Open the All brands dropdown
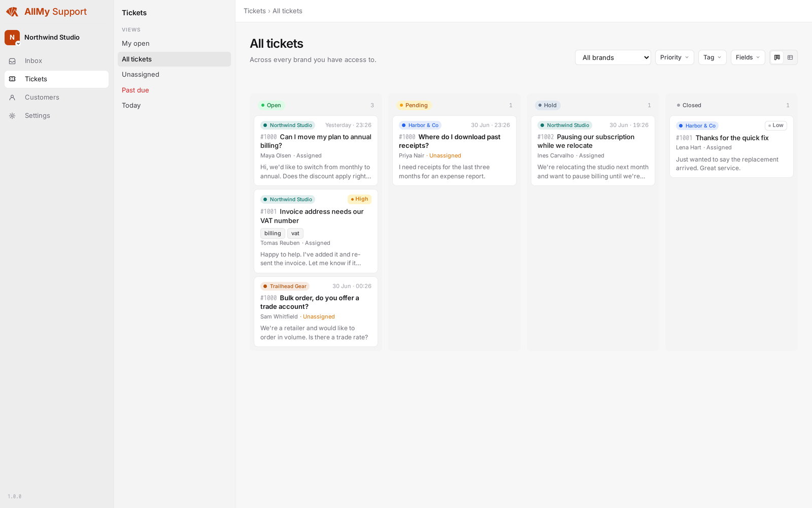 (x=613, y=57)
